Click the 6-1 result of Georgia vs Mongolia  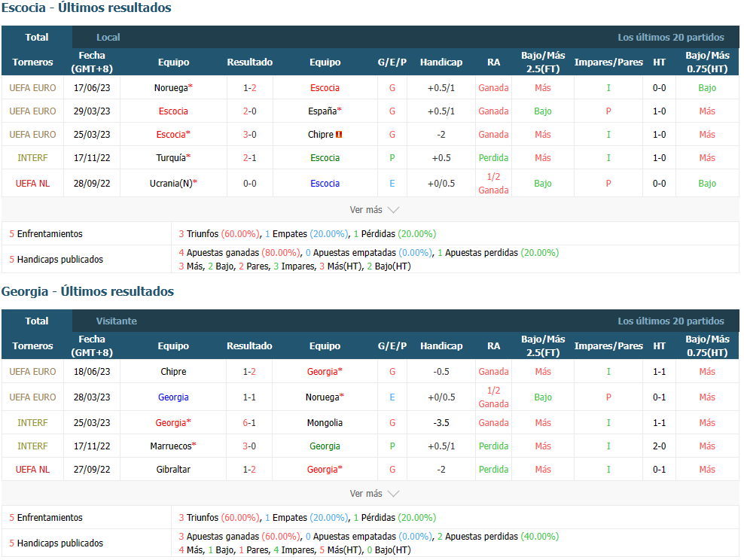click(x=249, y=423)
